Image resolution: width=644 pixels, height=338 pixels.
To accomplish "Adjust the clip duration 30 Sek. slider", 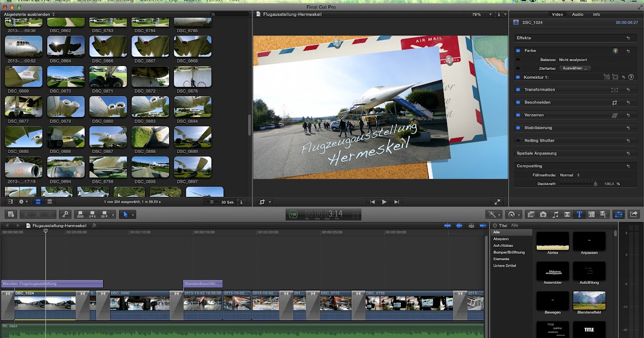I will tap(213, 202).
